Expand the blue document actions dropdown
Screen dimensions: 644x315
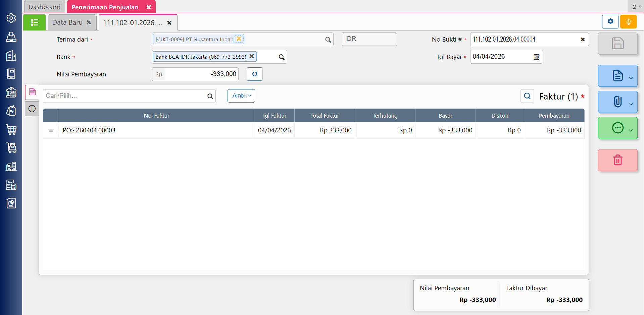630,78
